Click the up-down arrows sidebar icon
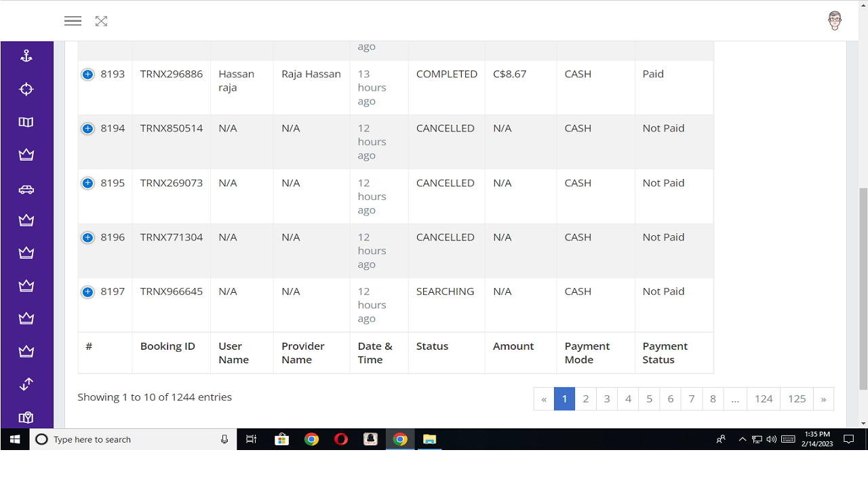This screenshot has width=868, height=488. tap(26, 384)
